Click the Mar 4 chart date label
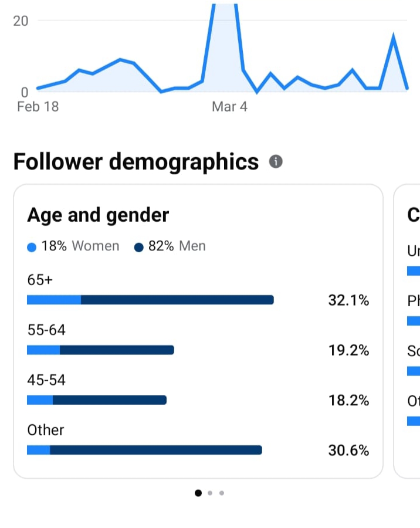The image size is (420, 528). (229, 107)
